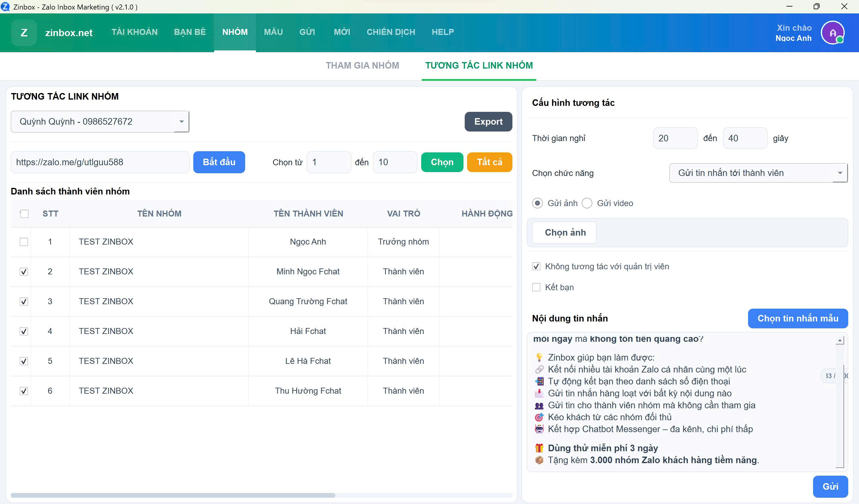Click the Z zinbox logo icon

24,33
